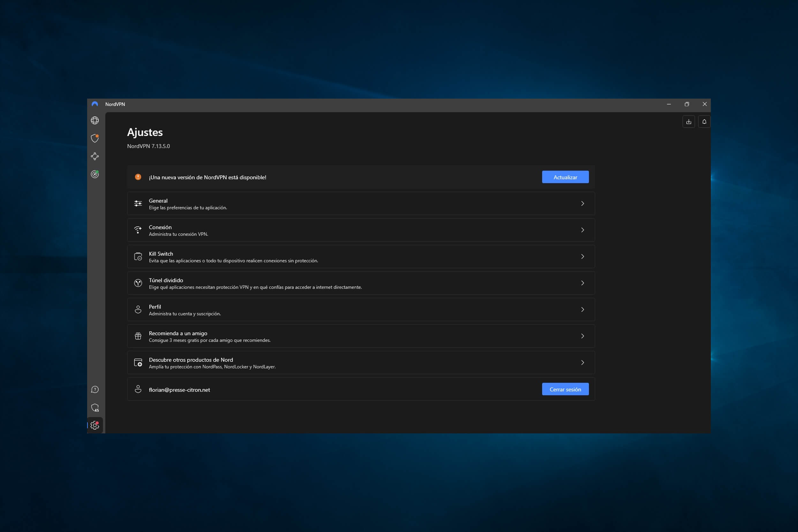Click the Kill Switch row icon

click(x=138, y=257)
